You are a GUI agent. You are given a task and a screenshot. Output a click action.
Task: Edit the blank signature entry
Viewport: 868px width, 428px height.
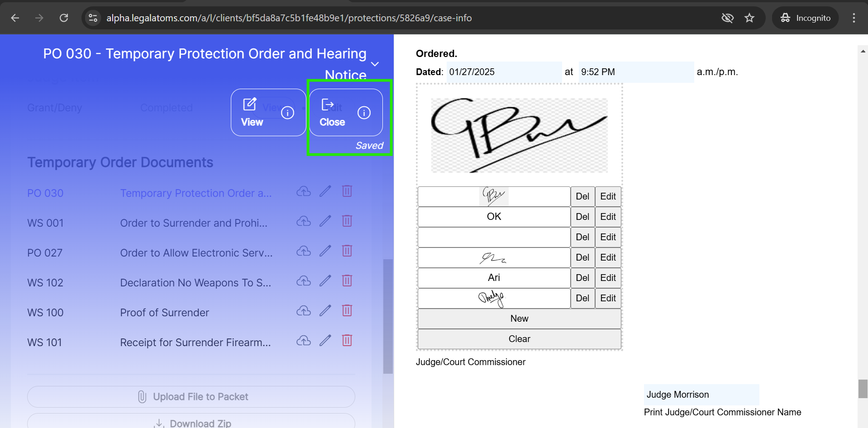[608, 237]
